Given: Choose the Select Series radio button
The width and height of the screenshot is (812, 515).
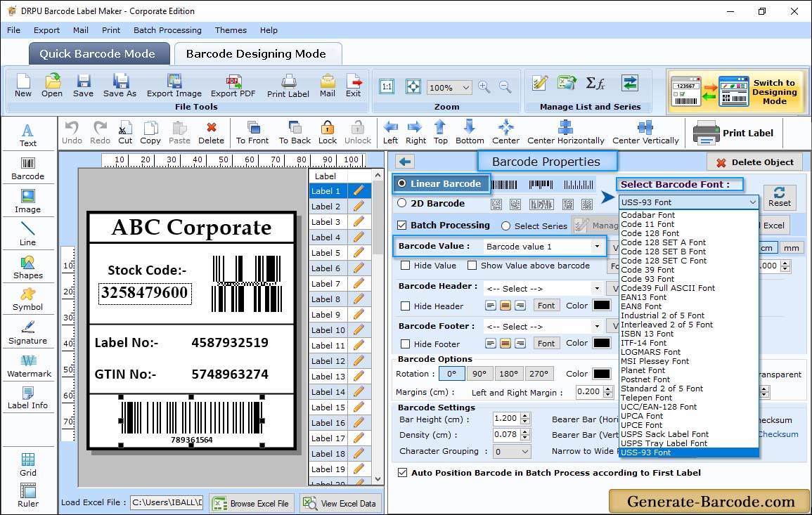Looking at the screenshot, I should (506, 226).
